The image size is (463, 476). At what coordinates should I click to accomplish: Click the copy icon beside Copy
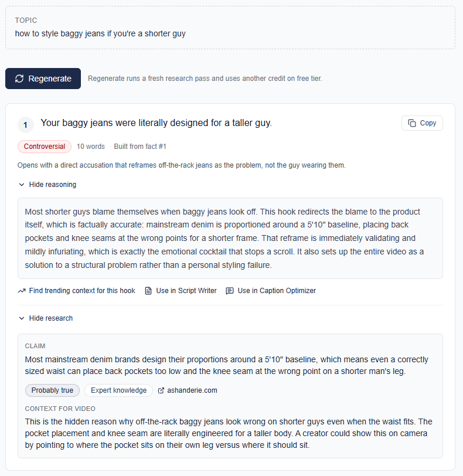(412, 123)
